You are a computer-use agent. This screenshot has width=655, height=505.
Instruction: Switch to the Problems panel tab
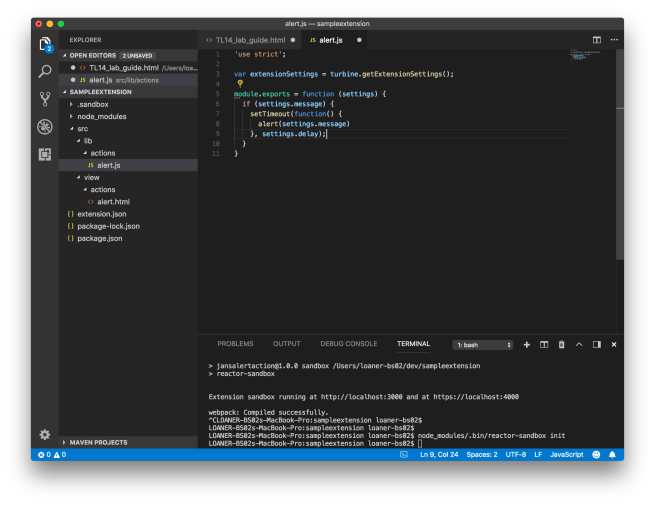[235, 344]
